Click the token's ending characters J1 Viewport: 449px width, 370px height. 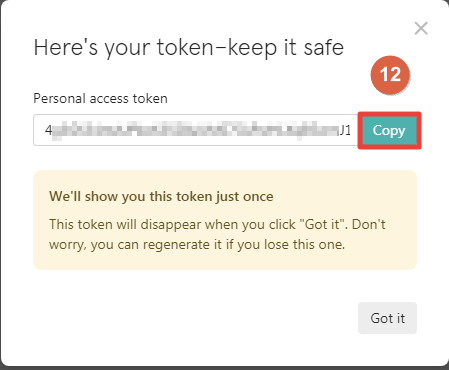tap(345, 130)
